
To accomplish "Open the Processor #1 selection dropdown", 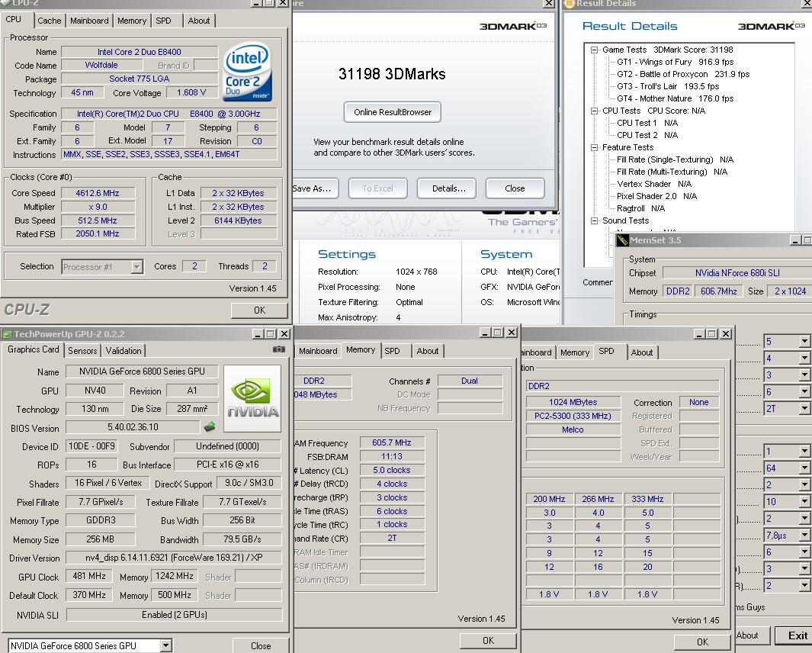I will [x=136, y=267].
